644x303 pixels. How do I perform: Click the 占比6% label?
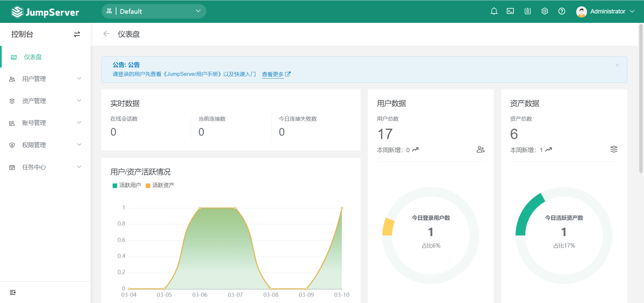click(431, 246)
